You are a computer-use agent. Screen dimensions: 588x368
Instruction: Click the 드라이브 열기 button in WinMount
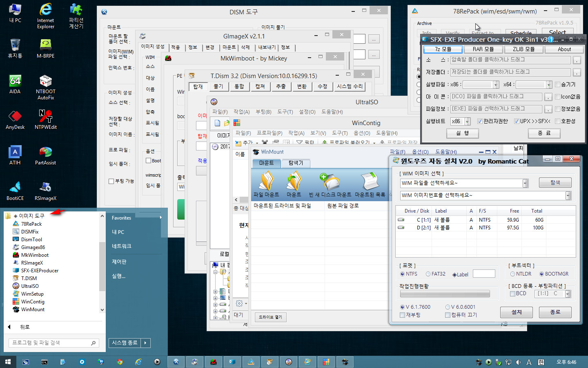[270, 317]
